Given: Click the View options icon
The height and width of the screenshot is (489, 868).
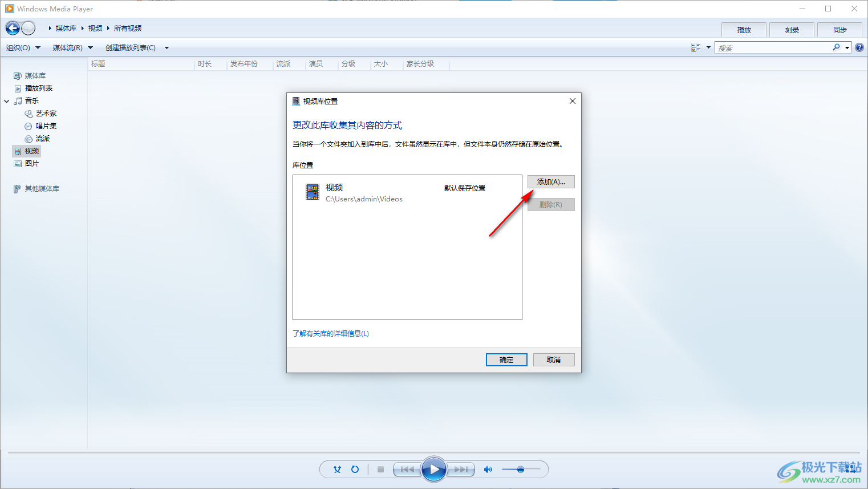Looking at the screenshot, I should 696,47.
